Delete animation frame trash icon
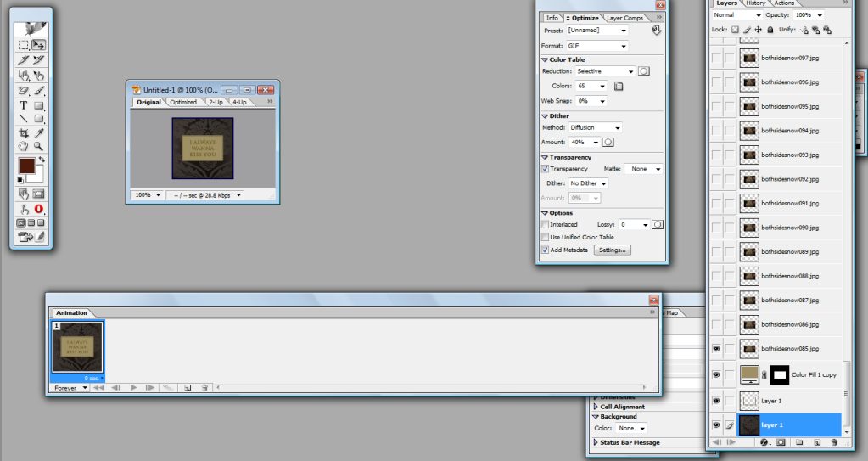This screenshot has width=868, height=461. (204, 388)
